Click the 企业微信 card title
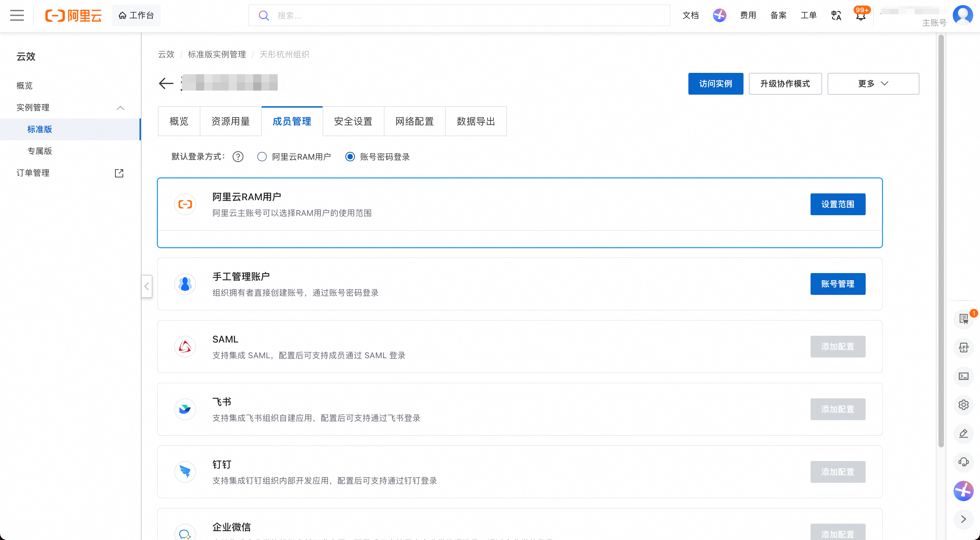980x540 pixels. pos(231,527)
